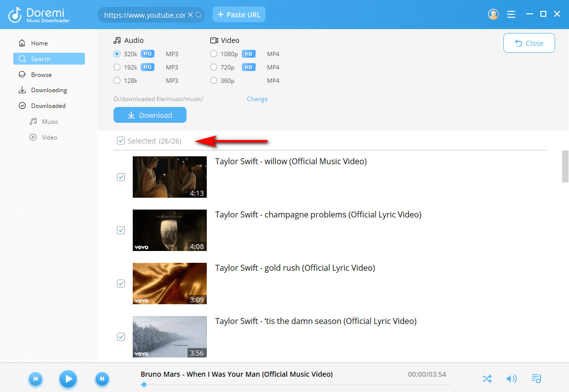The height and width of the screenshot is (392, 569).
Task: Collapse the Downloaded sidebar section
Action: click(x=22, y=106)
